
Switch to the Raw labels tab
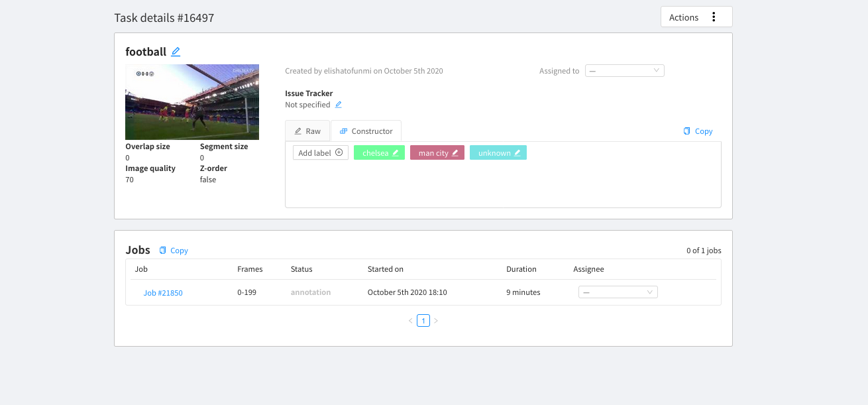pos(307,131)
